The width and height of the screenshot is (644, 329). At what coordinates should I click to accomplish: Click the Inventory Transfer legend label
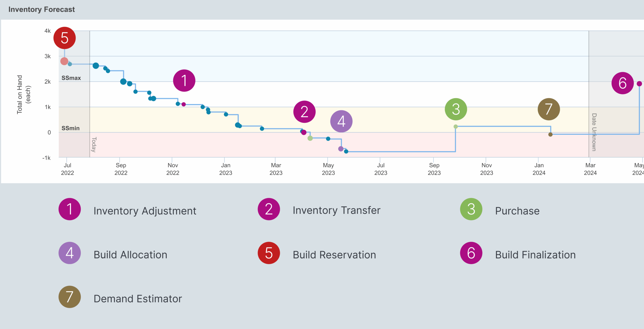pyautogui.click(x=336, y=210)
